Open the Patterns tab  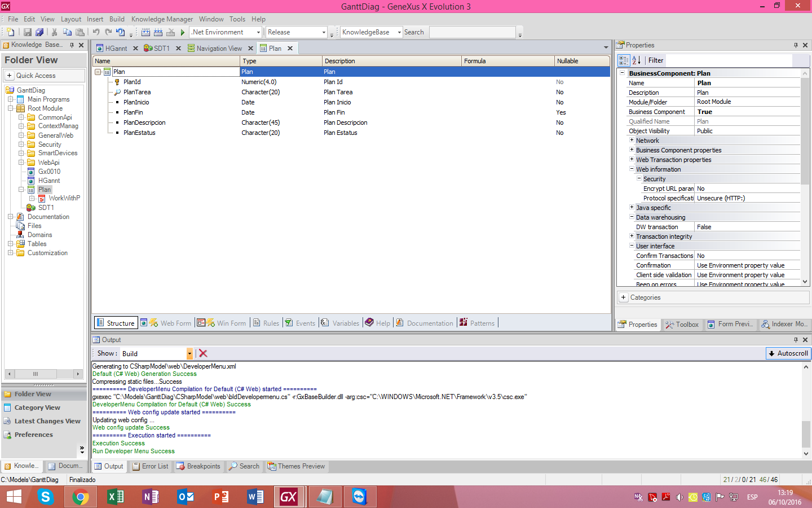[x=477, y=323]
